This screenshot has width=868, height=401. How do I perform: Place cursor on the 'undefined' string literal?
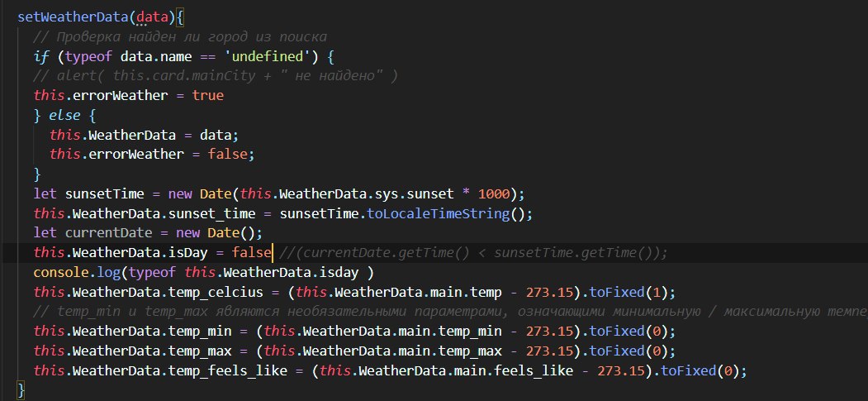[x=268, y=56]
